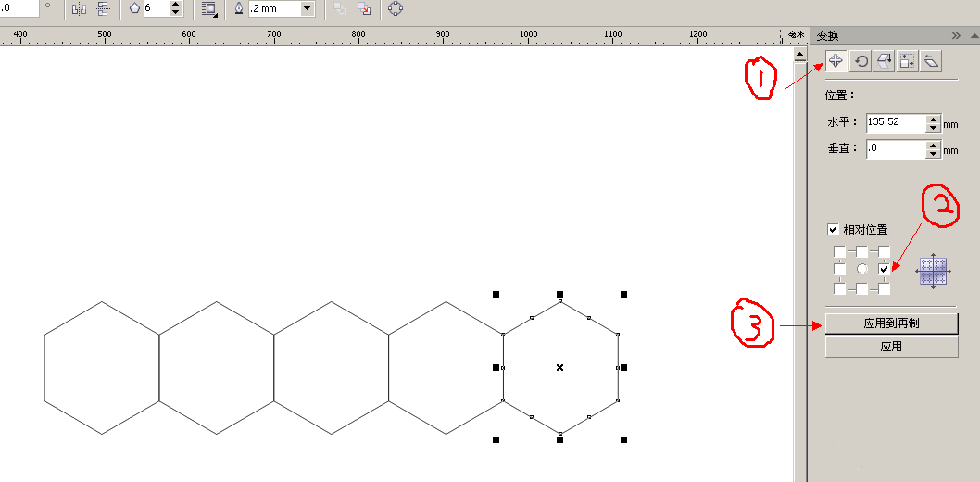980x482 pixels.
Task: Decrease 垂直 value with down arrow
Action: [x=933, y=154]
